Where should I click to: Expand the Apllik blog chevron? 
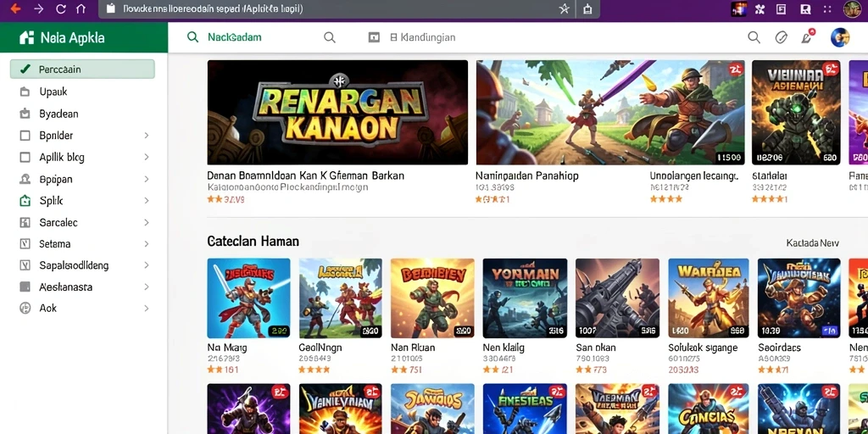coord(147,157)
